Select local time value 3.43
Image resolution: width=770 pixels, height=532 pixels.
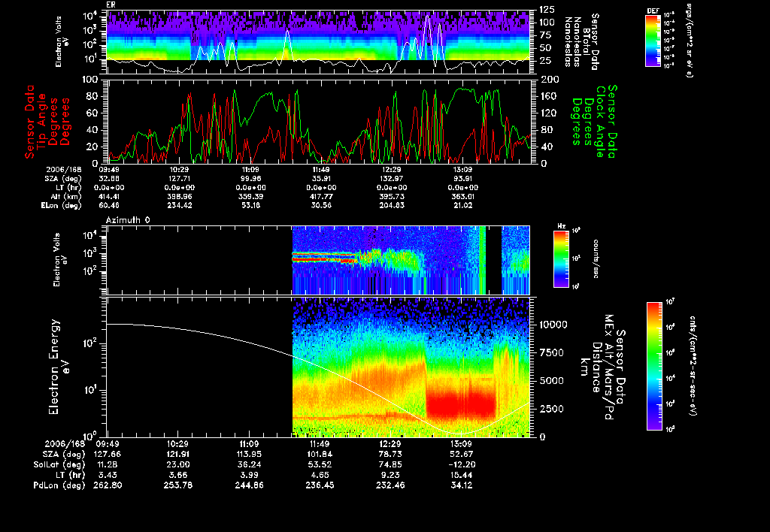(x=108, y=475)
